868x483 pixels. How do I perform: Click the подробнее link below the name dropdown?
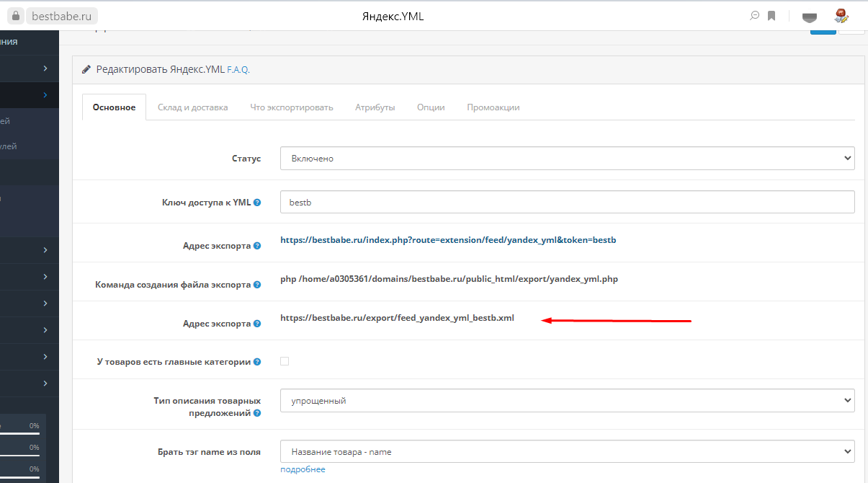(303, 469)
